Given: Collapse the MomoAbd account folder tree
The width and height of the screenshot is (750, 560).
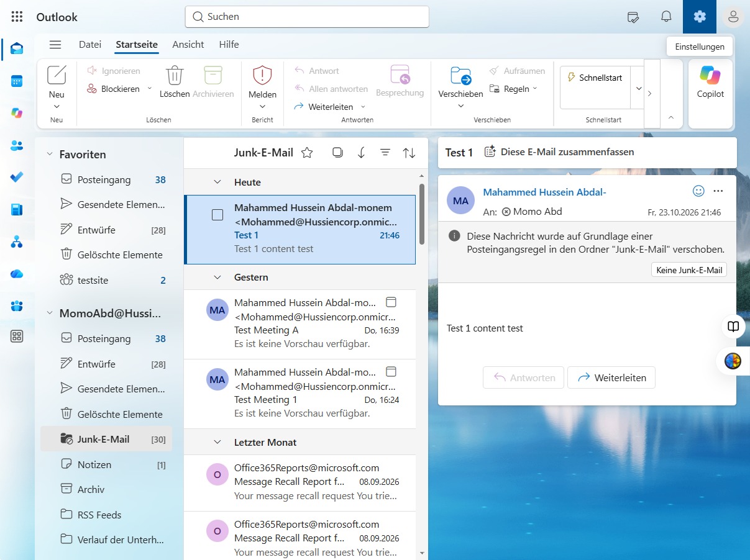Looking at the screenshot, I should click(x=50, y=314).
